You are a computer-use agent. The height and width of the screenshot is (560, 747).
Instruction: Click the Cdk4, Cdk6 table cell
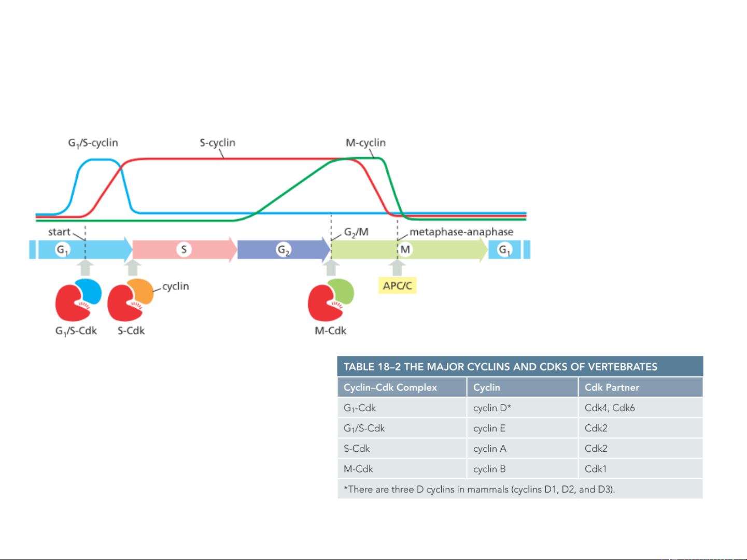coord(610,408)
